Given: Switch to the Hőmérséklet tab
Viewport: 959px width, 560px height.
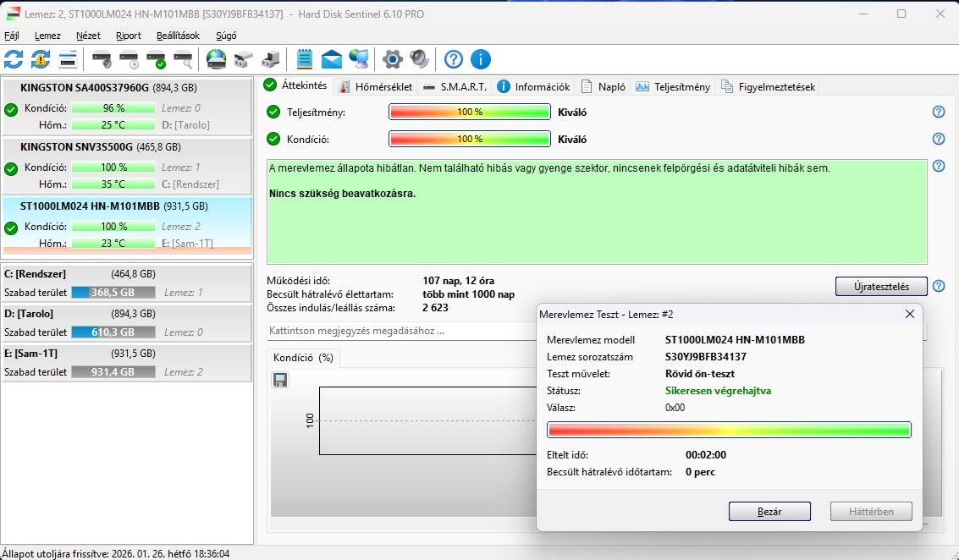Looking at the screenshot, I should pyautogui.click(x=376, y=87).
